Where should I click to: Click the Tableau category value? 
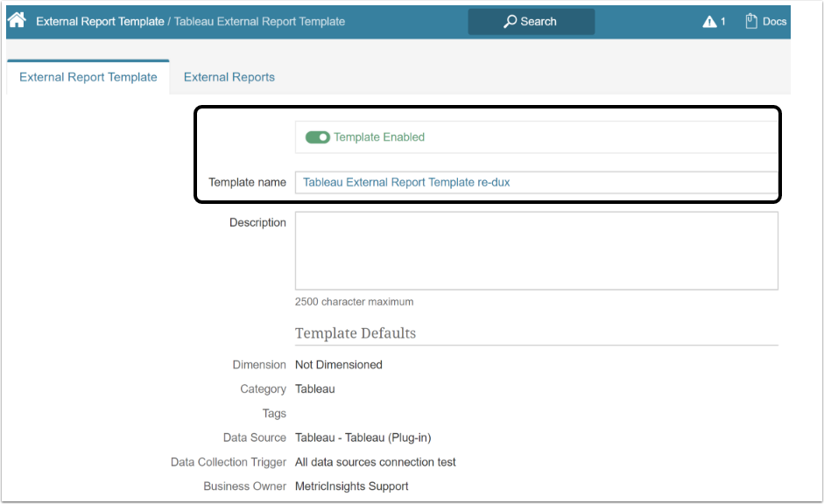314,389
